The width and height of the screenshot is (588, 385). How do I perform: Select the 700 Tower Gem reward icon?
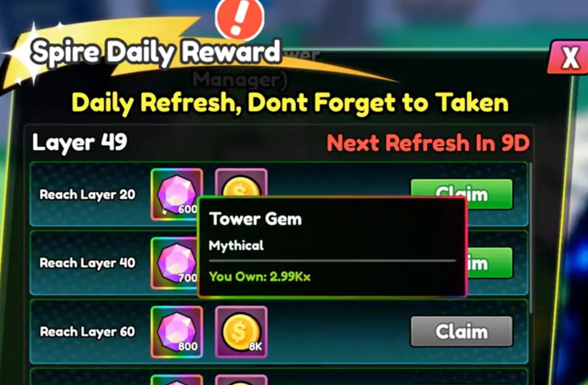174,263
